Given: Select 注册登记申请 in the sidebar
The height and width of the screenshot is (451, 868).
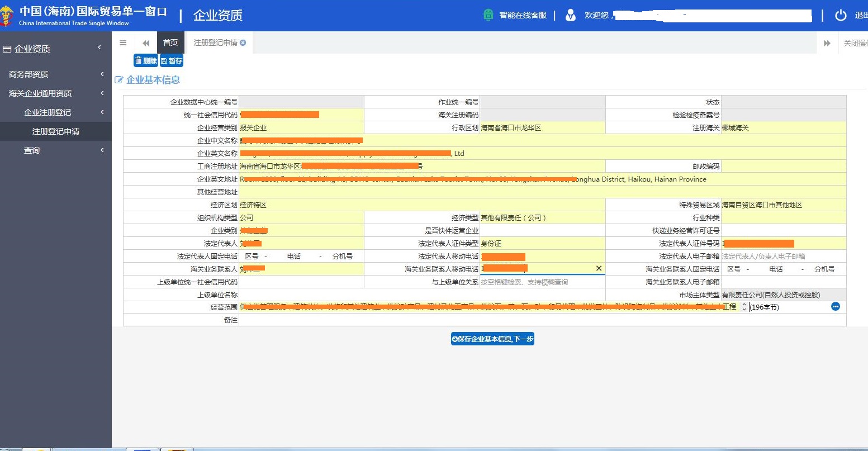Looking at the screenshot, I should (x=56, y=131).
